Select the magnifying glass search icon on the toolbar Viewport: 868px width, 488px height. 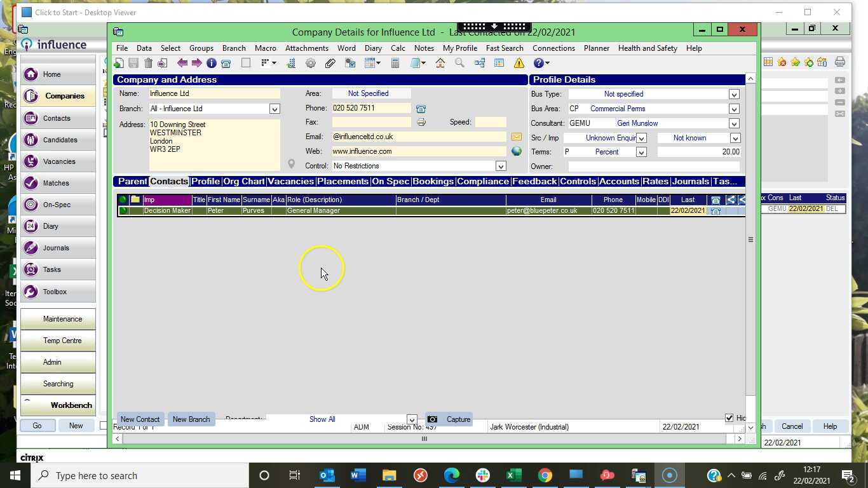click(459, 62)
